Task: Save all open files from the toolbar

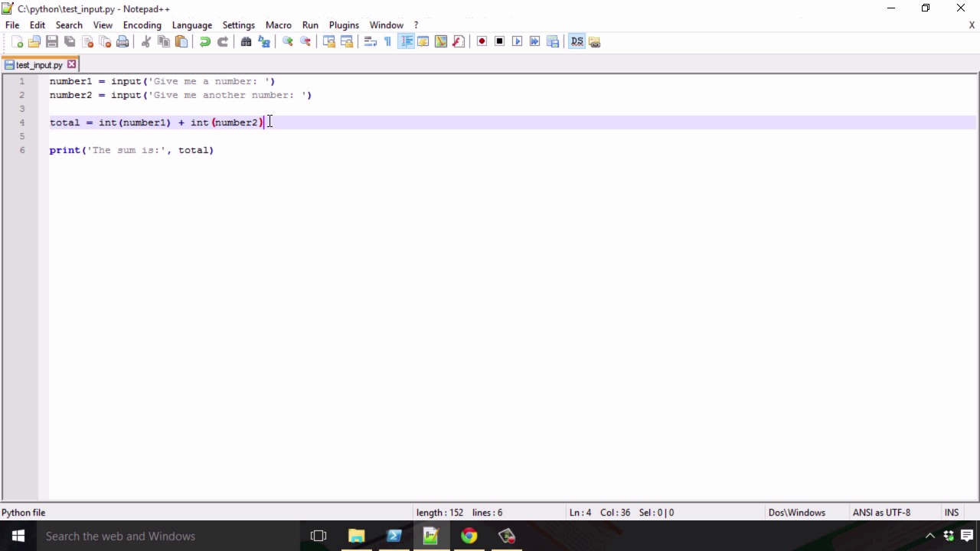Action: coord(70,41)
